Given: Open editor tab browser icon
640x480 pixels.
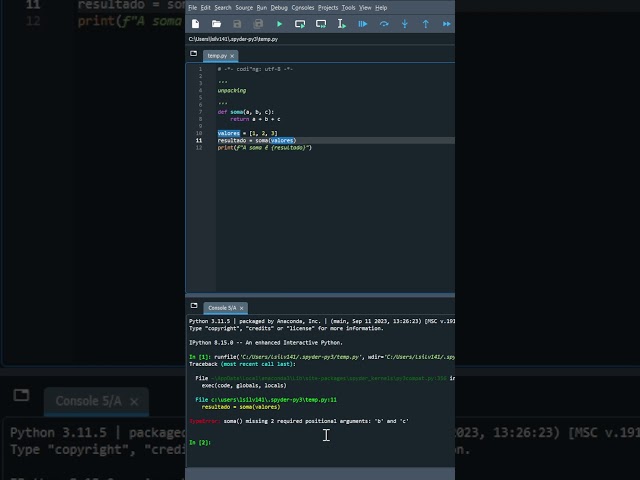Looking at the screenshot, I should click(193, 53).
